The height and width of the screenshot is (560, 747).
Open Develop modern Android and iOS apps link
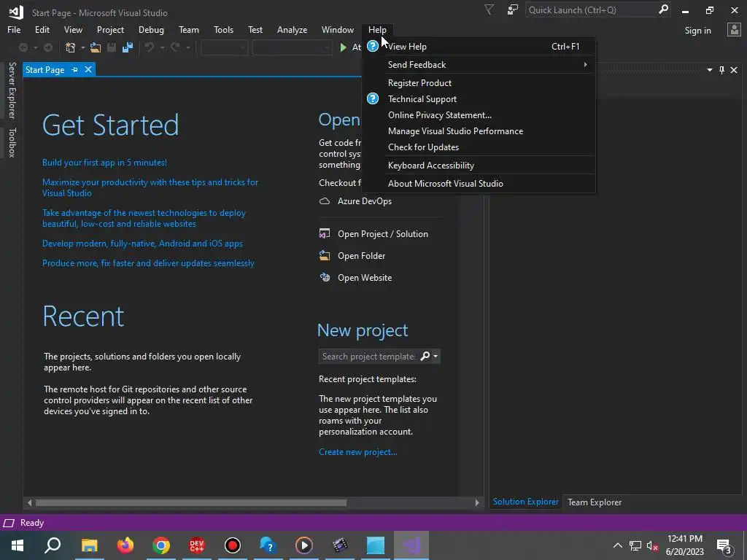142,244
